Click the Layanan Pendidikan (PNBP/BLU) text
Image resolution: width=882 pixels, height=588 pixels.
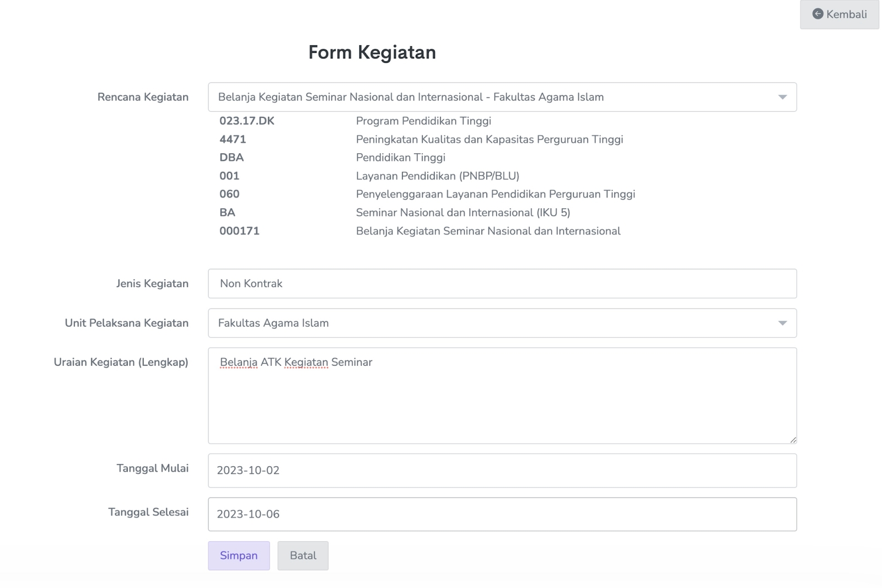(437, 176)
